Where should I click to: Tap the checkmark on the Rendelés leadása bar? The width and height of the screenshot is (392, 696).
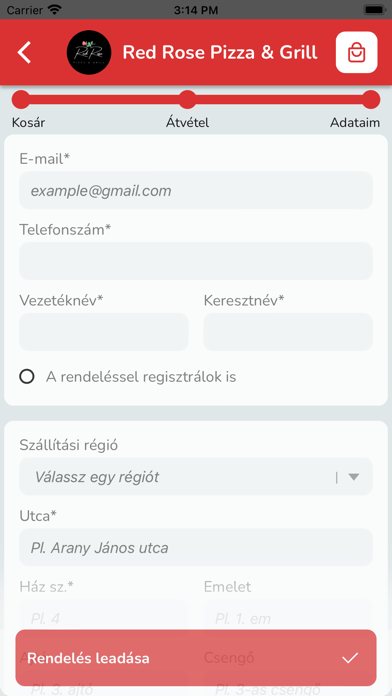click(x=350, y=658)
